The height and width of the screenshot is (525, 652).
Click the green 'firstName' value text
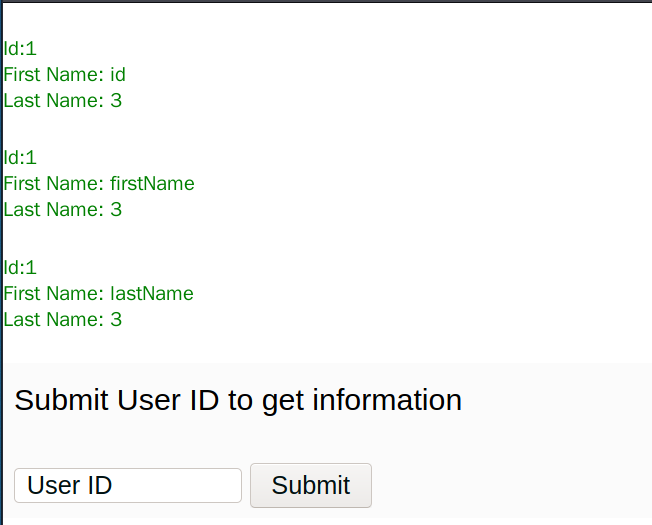click(x=152, y=184)
